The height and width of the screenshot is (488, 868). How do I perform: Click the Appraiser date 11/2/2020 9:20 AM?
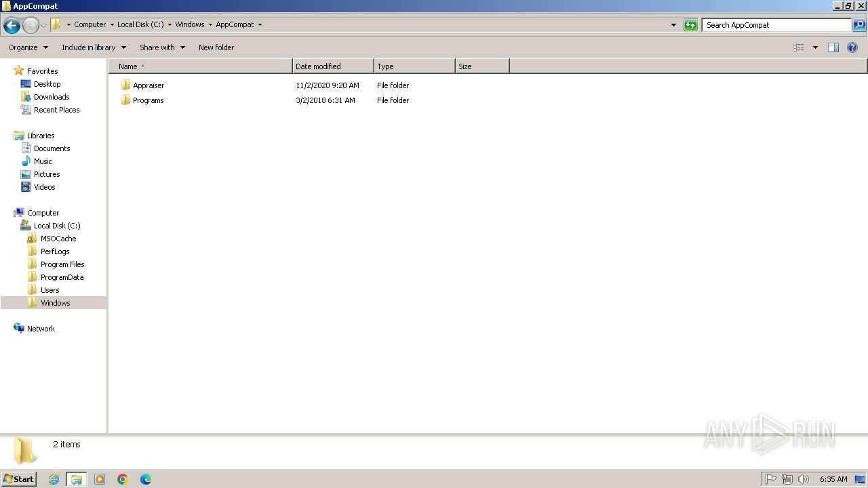tap(328, 85)
